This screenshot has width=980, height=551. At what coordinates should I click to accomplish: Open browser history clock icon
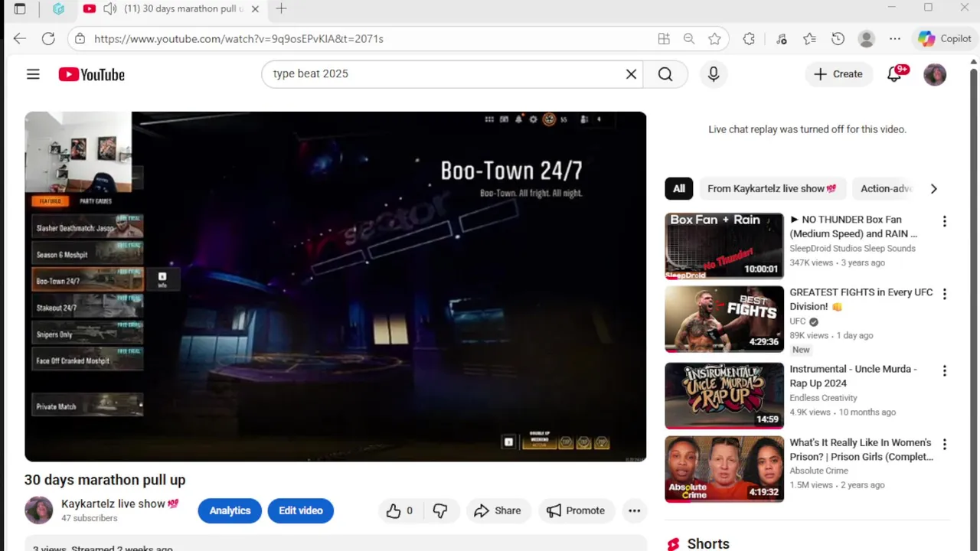coord(838,38)
